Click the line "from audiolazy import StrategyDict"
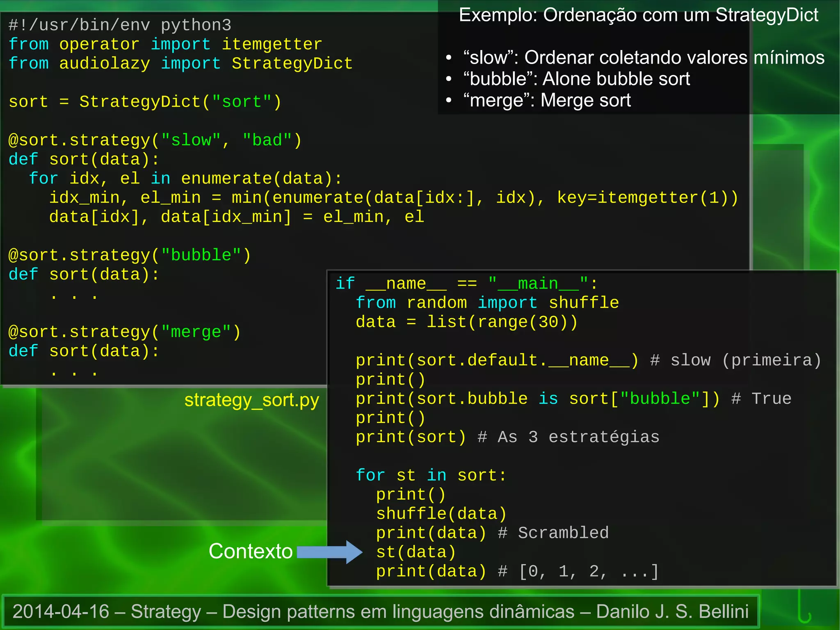 point(180,64)
